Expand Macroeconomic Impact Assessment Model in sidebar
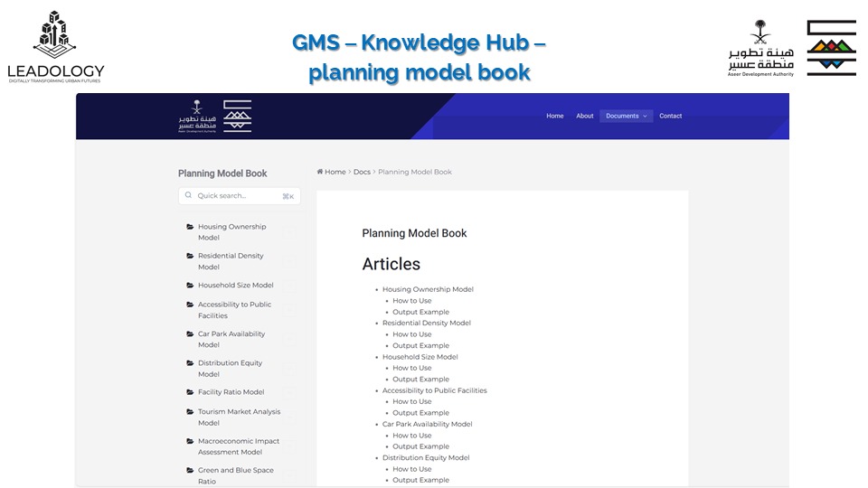The width and height of the screenshot is (868, 488). 239,446
